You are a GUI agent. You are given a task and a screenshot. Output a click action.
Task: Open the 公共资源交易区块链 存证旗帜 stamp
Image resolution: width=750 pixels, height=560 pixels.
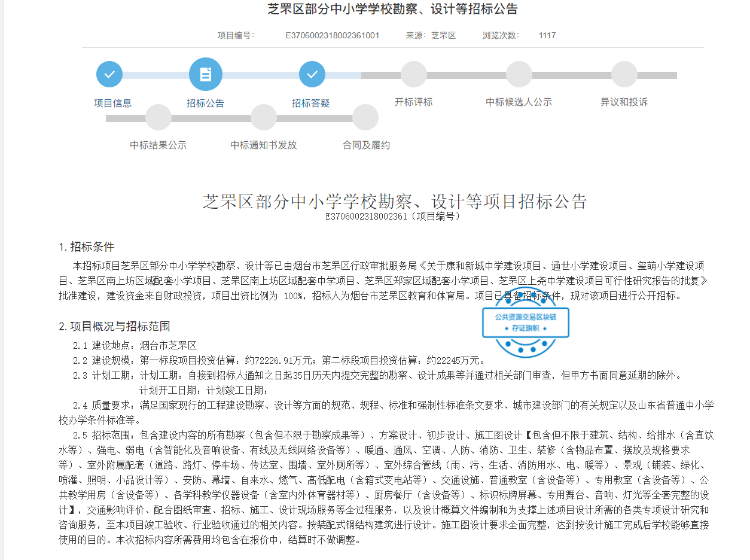coord(525,323)
